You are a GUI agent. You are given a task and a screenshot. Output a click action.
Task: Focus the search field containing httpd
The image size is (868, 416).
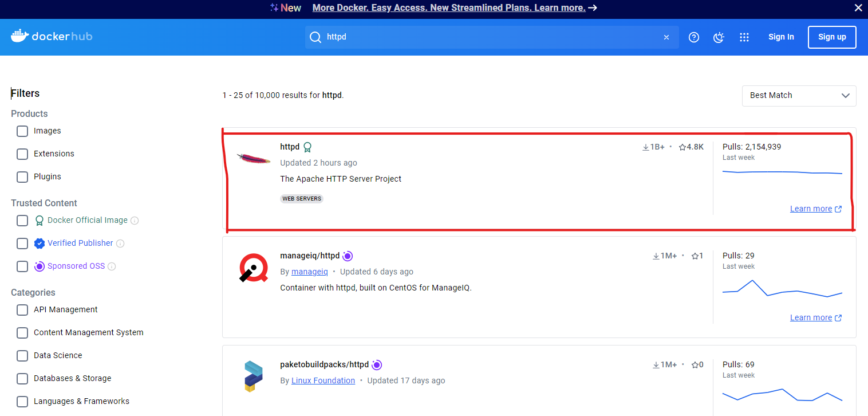point(492,37)
